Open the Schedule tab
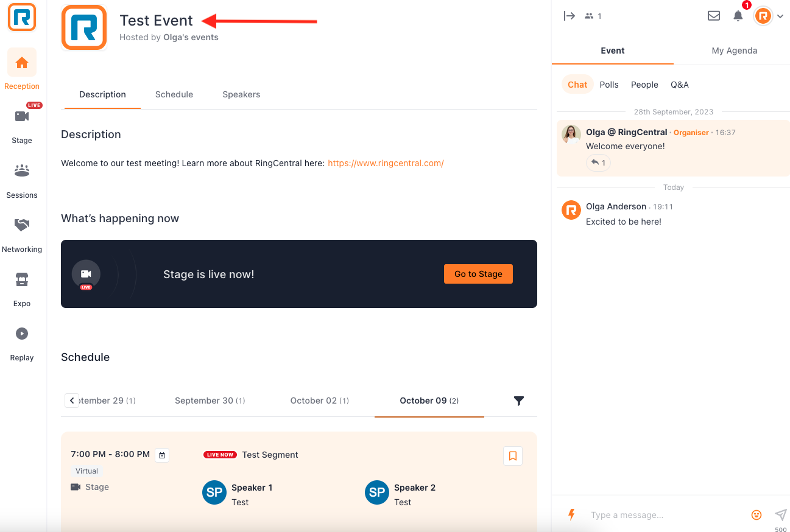The image size is (790, 532). tap(174, 94)
